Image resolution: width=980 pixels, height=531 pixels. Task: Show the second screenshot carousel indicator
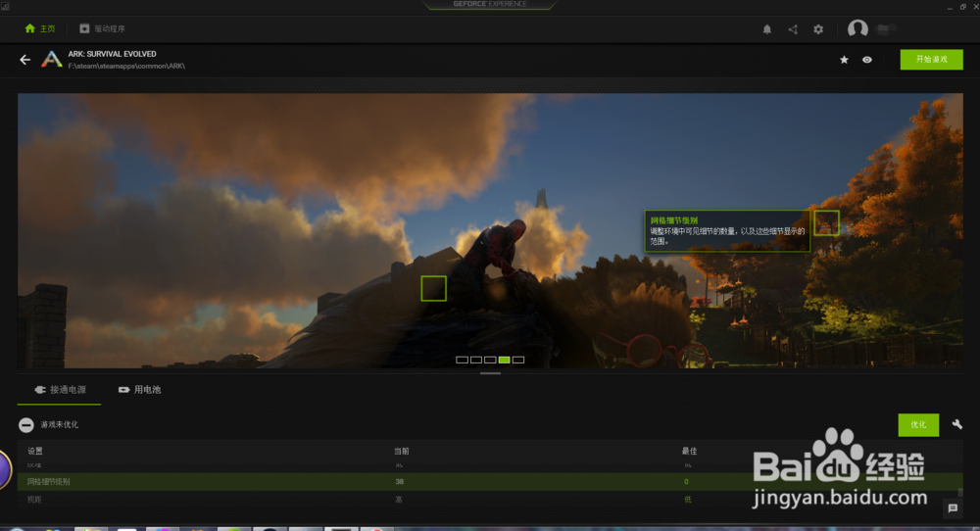coord(475,360)
